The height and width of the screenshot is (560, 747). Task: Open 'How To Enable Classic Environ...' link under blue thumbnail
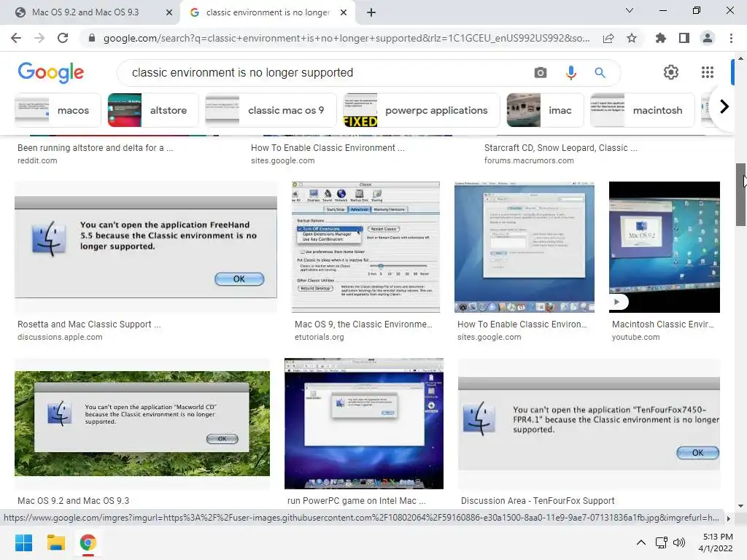(x=522, y=324)
